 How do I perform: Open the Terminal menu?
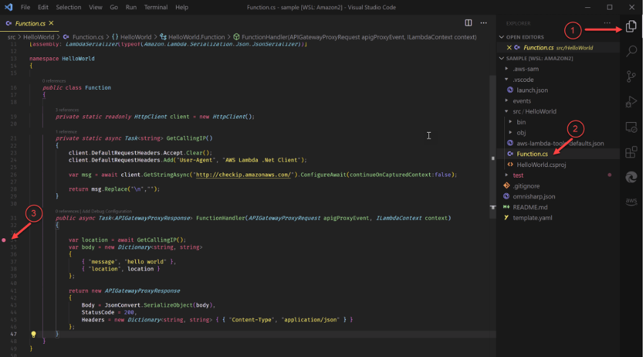[x=156, y=7]
